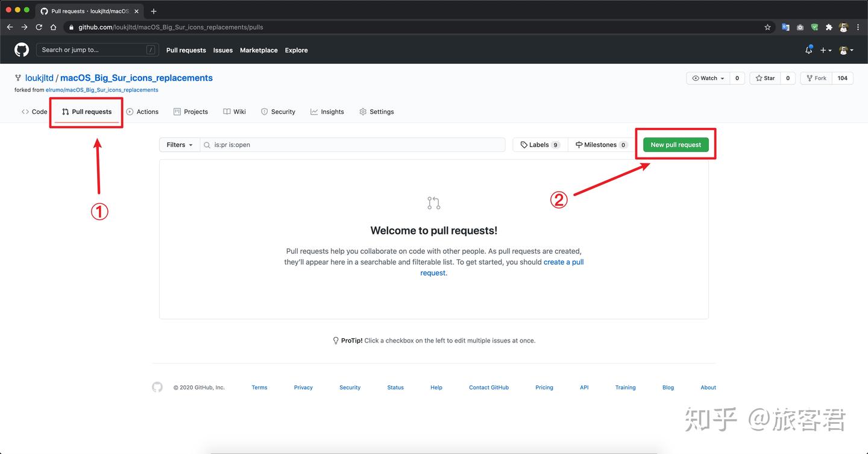
Task: Open the user avatar menu in header
Action: click(846, 51)
